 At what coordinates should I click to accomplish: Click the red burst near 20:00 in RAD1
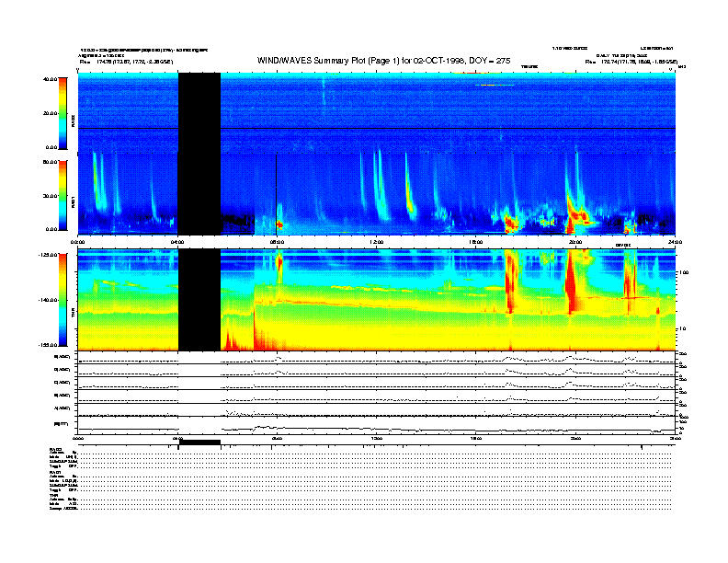[575, 215]
